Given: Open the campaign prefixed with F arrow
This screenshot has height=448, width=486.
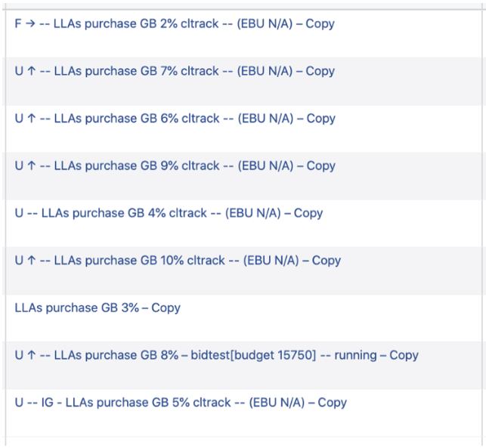Looking at the screenshot, I should (x=175, y=24).
